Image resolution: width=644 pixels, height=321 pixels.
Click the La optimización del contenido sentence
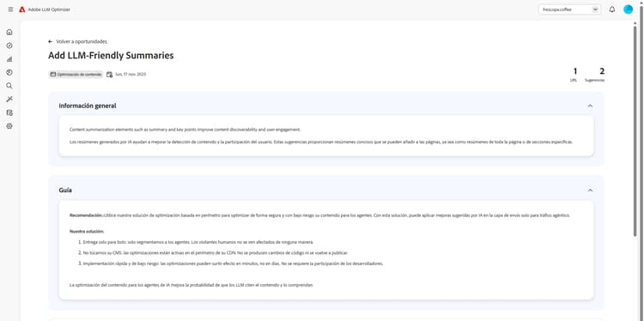point(191,285)
